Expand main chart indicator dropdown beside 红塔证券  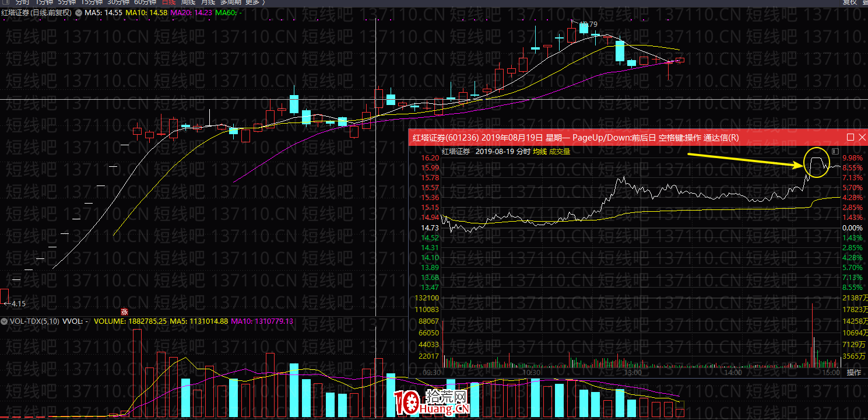pyautogui.click(x=79, y=12)
